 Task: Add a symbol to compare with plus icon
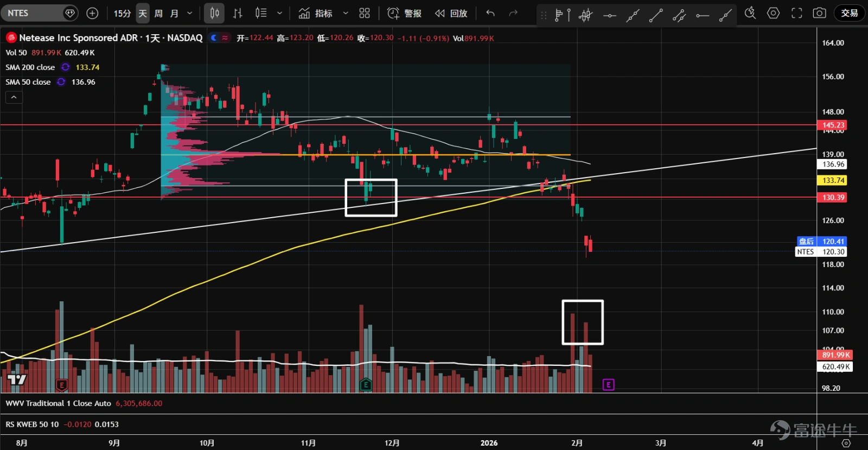(93, 13)
